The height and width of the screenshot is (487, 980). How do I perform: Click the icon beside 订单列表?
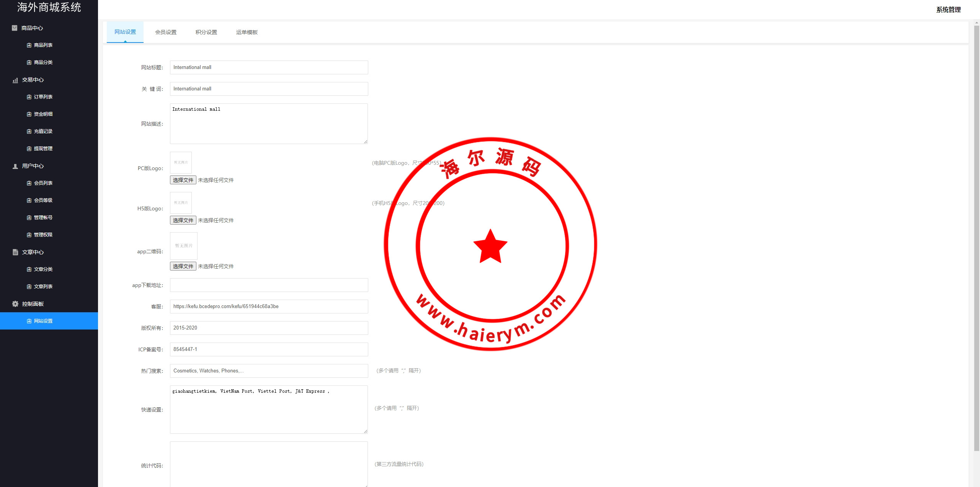click(x=29, y=97)
